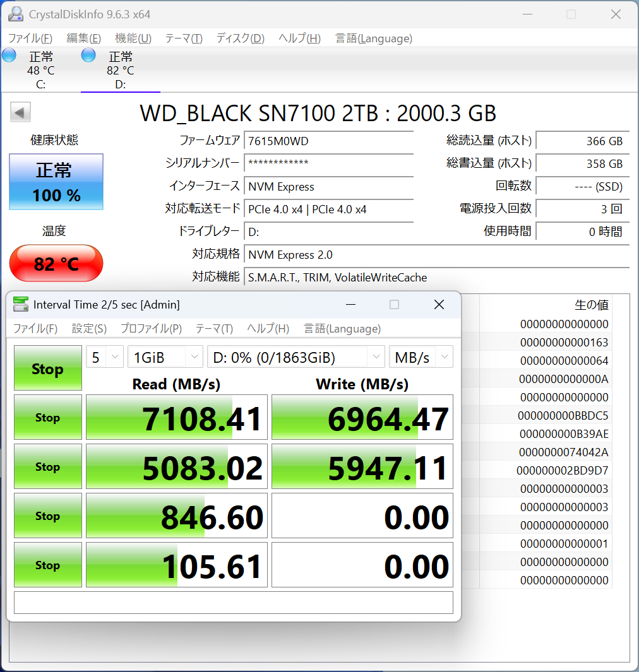Viewport: 639px width, 672px height.
Task: Click raw value 0000000074042A
Action: point(563,452)
